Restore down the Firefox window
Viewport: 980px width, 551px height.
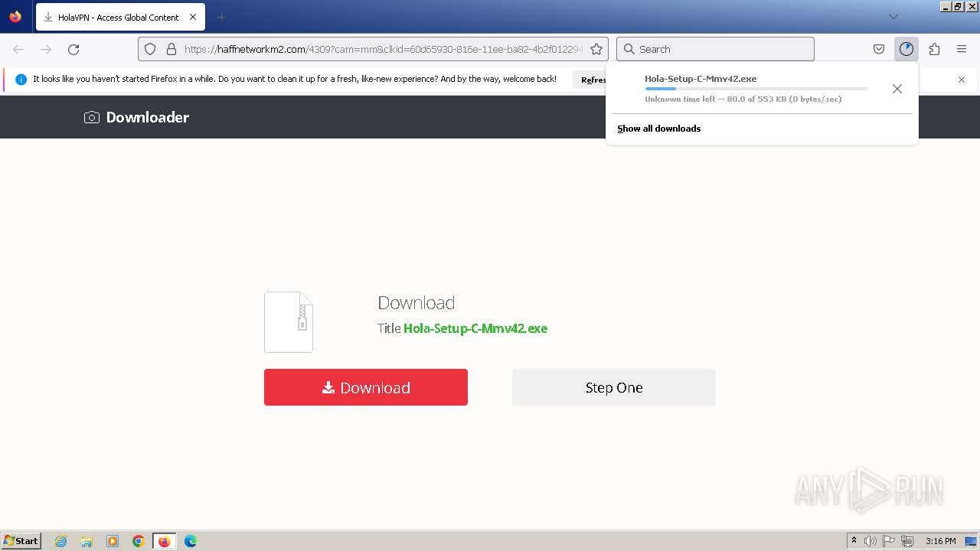[x=958, y=6]
